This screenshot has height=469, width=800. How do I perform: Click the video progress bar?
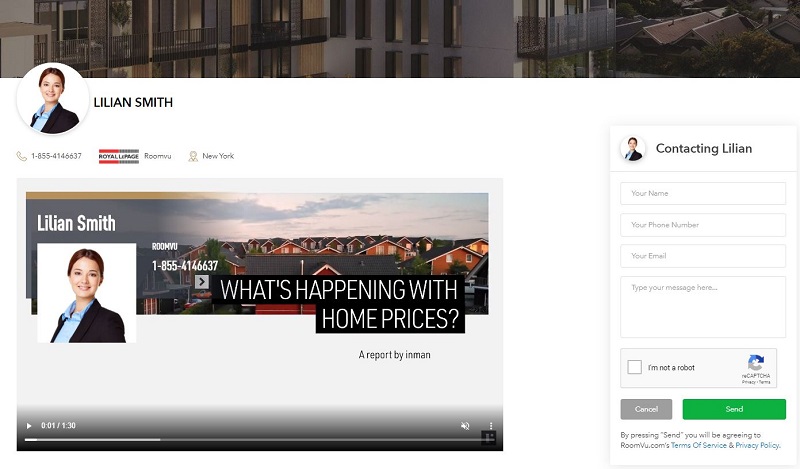point(250,439)
